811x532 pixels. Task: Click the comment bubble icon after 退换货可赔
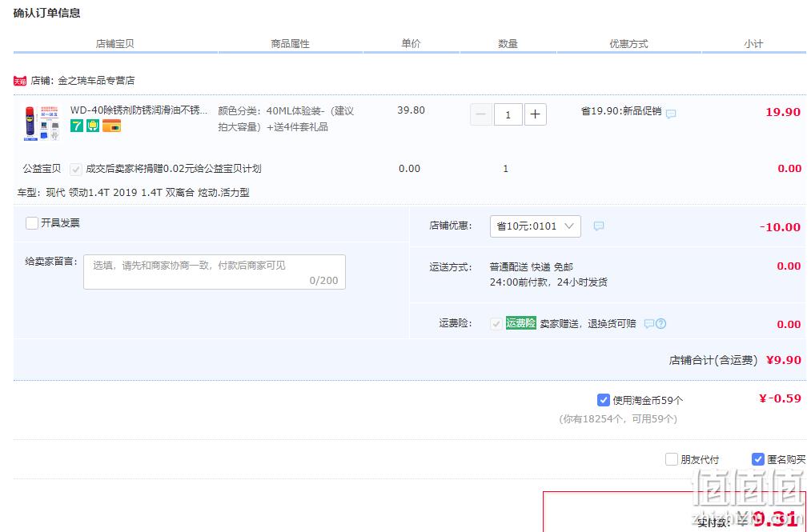[649, 324]
